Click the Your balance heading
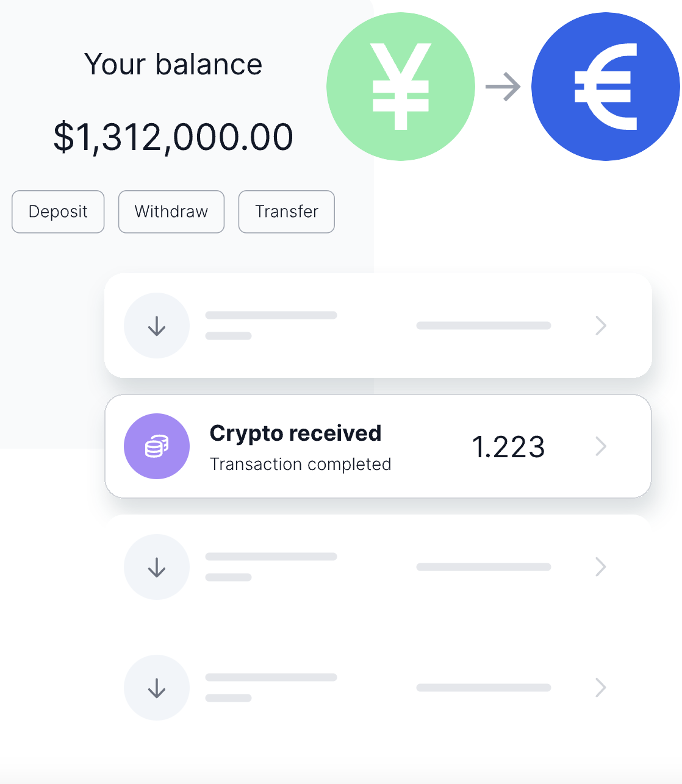 coord(173,65)
